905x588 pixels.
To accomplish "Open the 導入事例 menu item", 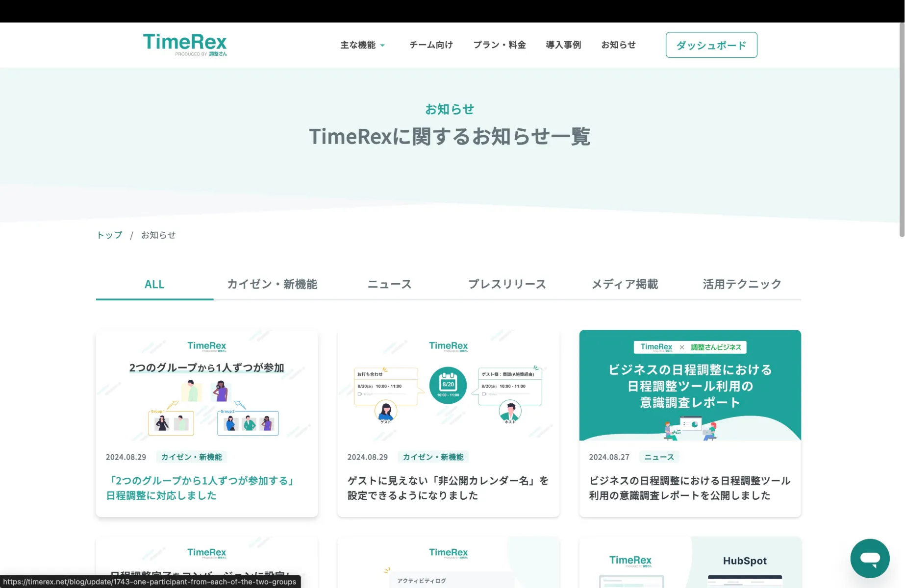I will pos(563,45).
